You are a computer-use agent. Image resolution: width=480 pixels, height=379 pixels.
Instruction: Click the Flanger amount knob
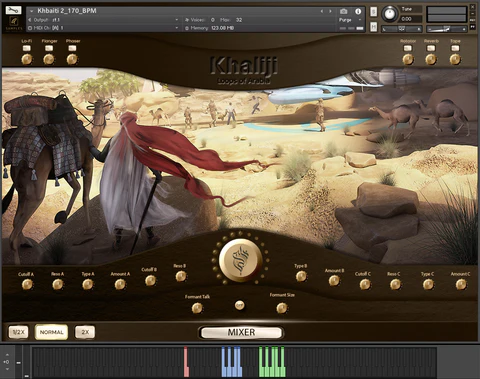pyautogui.click(x=49, y=59)
